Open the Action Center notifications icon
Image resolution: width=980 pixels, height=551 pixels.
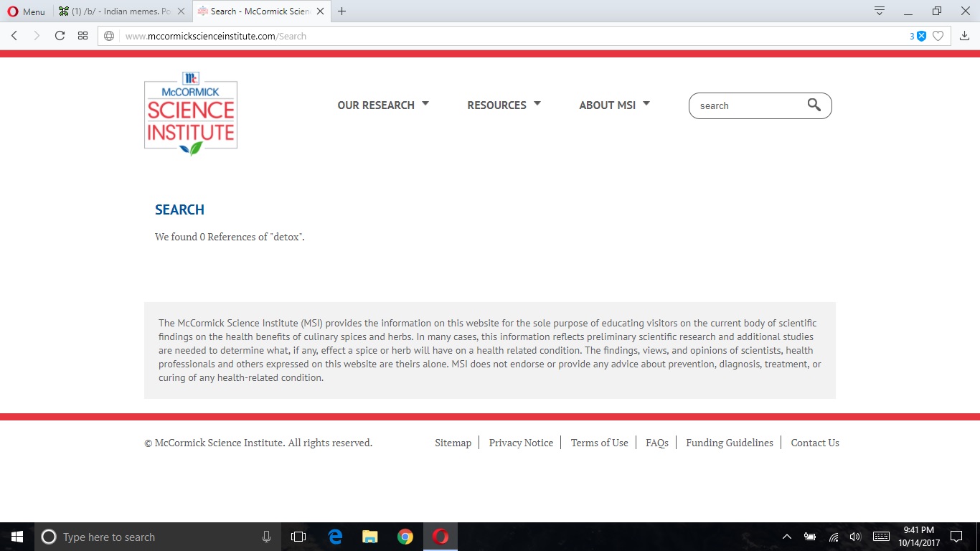(x=956, y=537)
